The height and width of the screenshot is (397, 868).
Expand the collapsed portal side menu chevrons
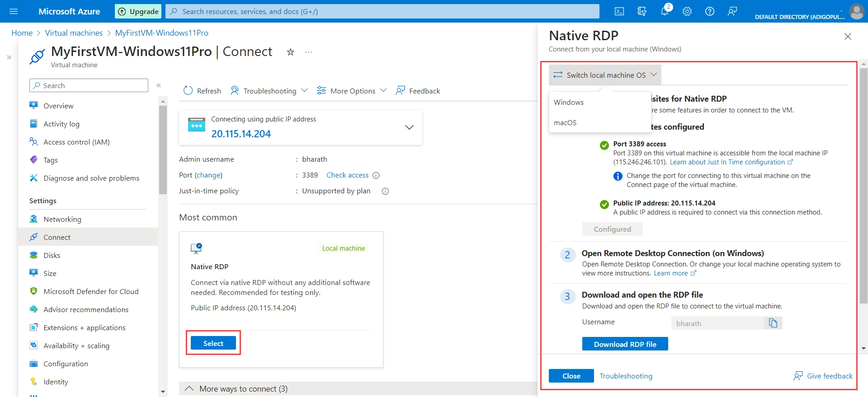[x=9, y=57]
